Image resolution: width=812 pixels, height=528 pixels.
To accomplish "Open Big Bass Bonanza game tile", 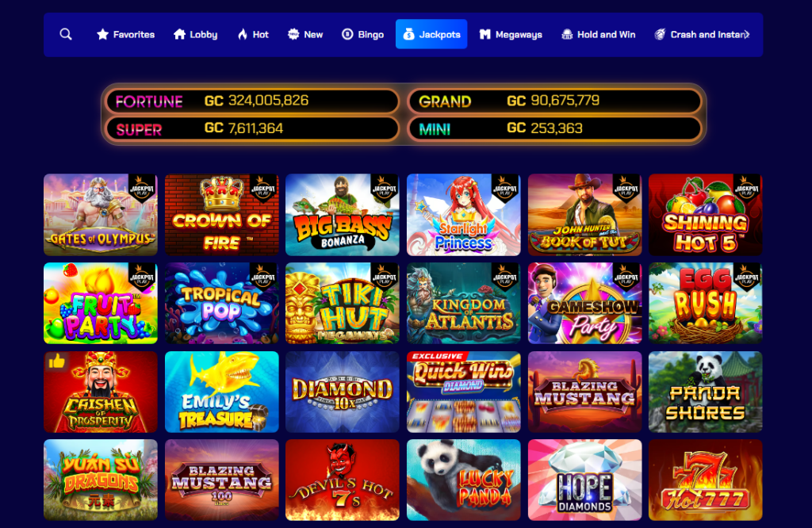I will point(343,215).
